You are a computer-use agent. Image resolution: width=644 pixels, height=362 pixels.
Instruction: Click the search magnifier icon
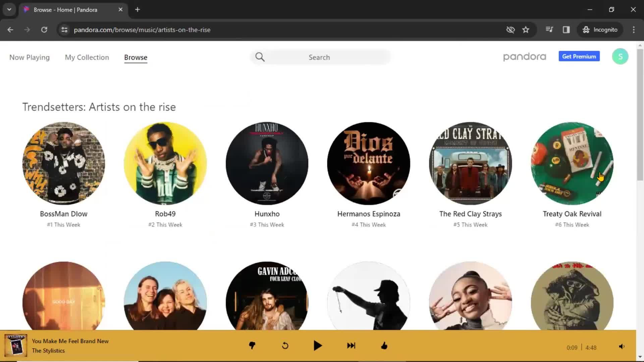pyautogui.click(x=260, y=57)
